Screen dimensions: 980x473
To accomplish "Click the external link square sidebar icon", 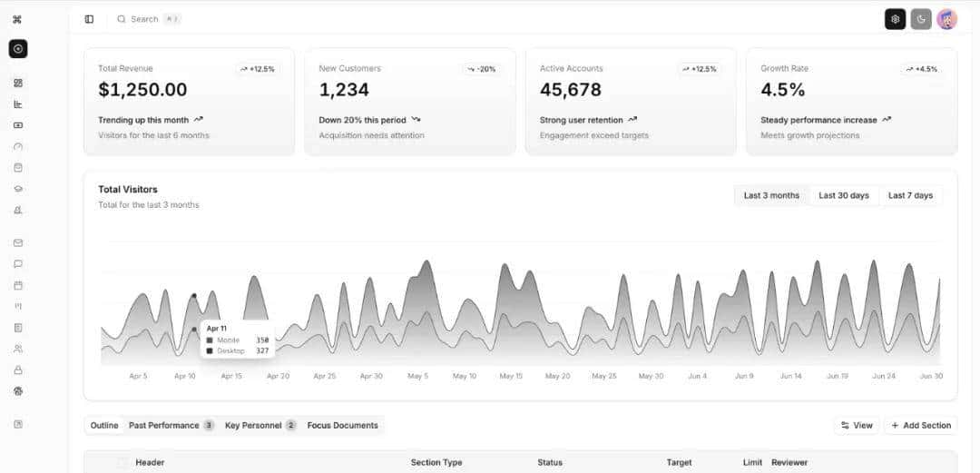I will coord(18,424).
